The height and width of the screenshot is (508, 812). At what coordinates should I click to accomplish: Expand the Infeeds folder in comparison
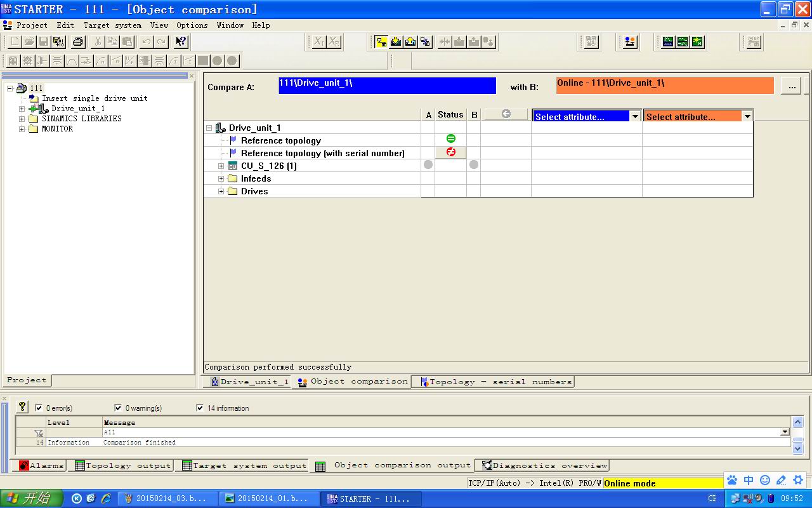click(x=221, y=178)
